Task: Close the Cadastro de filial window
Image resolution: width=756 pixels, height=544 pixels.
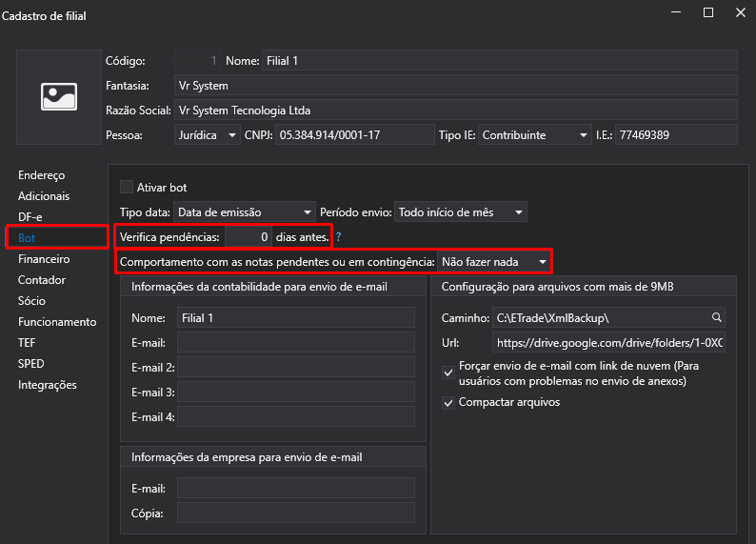Action: click(741, 12)
